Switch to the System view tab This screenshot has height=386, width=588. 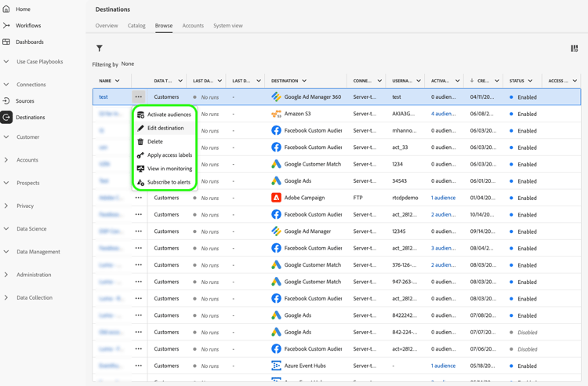pyautogui.click(x=227, y=25)
